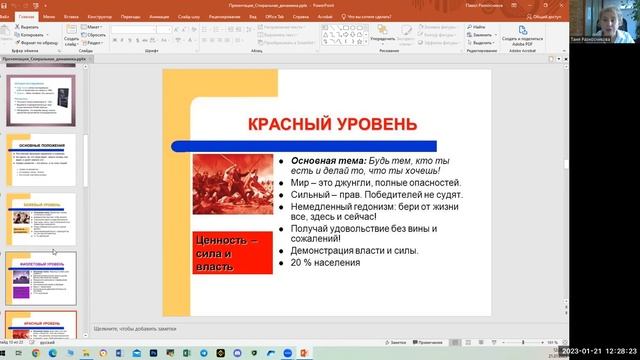Open the Выделить select dropdown
Viewport: 640px width, 360px height.
point(481,42)
